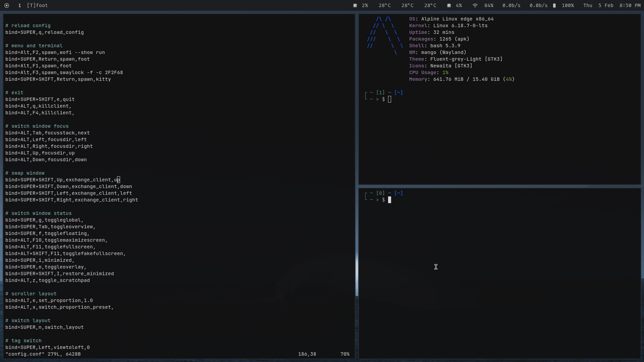The width and height of the screenshot is (644, 362).
Task: Click line bind=SUPER,i,minimized,
Action: tap(40, 260)
